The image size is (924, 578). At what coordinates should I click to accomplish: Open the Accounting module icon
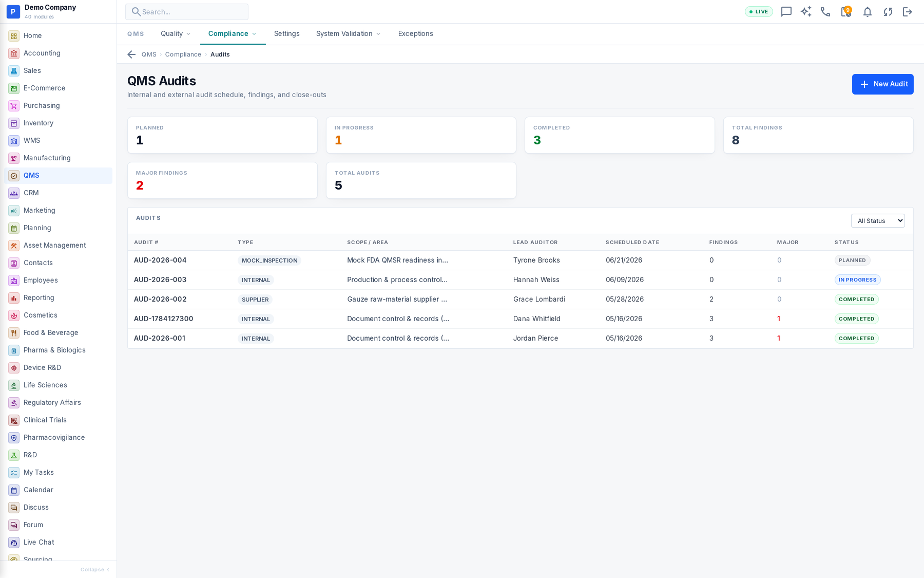tap(14, 53)
